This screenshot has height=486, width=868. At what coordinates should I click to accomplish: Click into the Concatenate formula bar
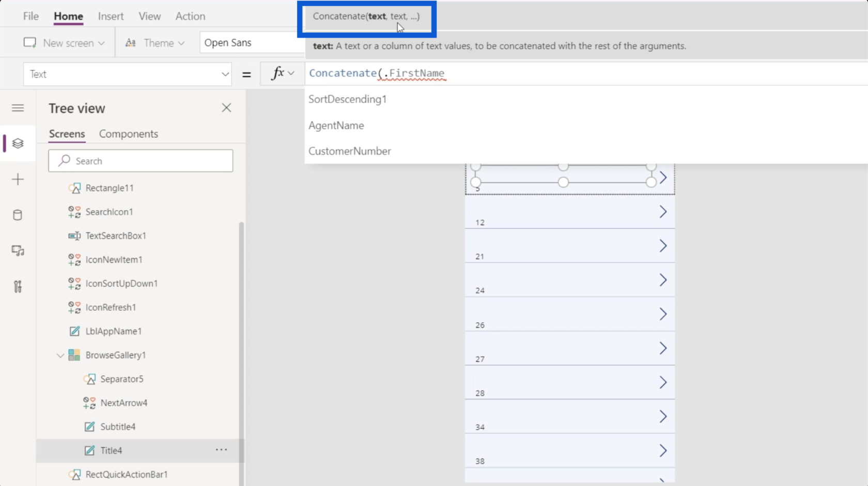586,73
